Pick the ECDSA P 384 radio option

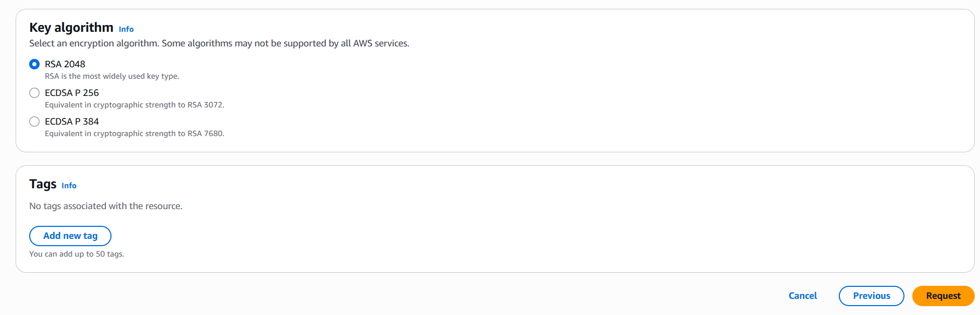point(34,122)
